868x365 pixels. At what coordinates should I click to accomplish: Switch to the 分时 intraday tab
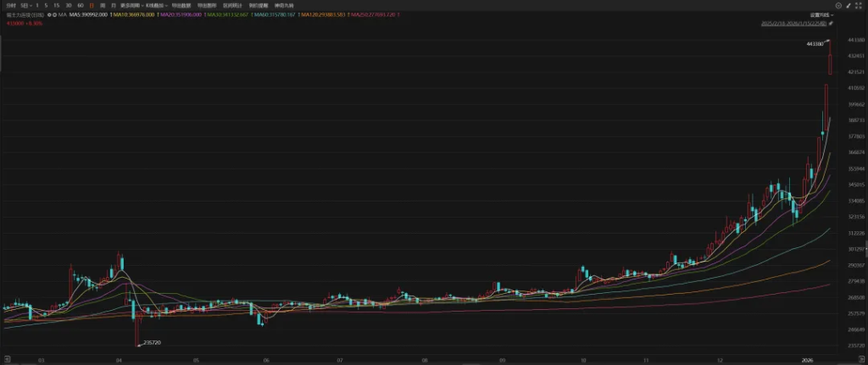[9, 5]
